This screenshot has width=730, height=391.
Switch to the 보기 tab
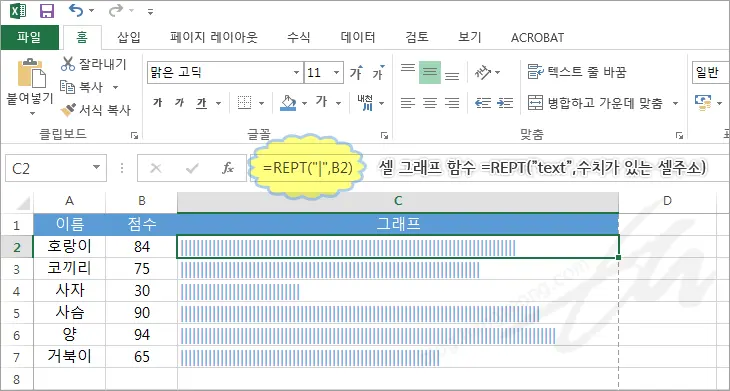(469, 37)
